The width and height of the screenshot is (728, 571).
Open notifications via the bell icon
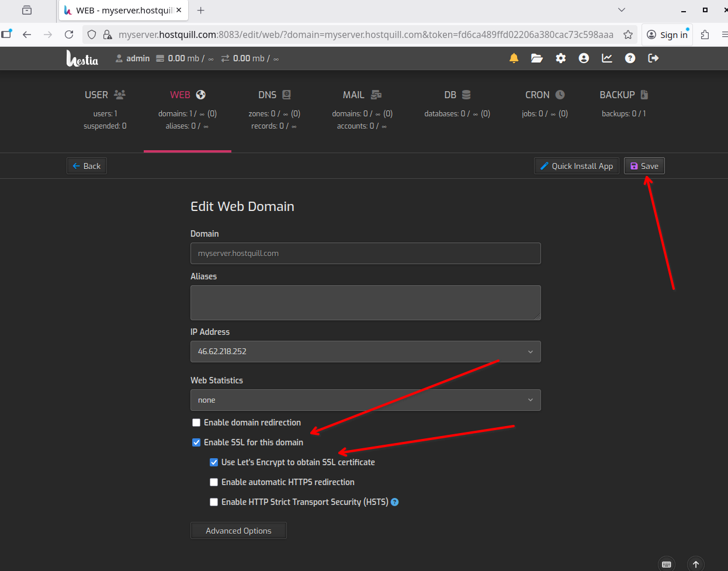click(x=514, y=58)
